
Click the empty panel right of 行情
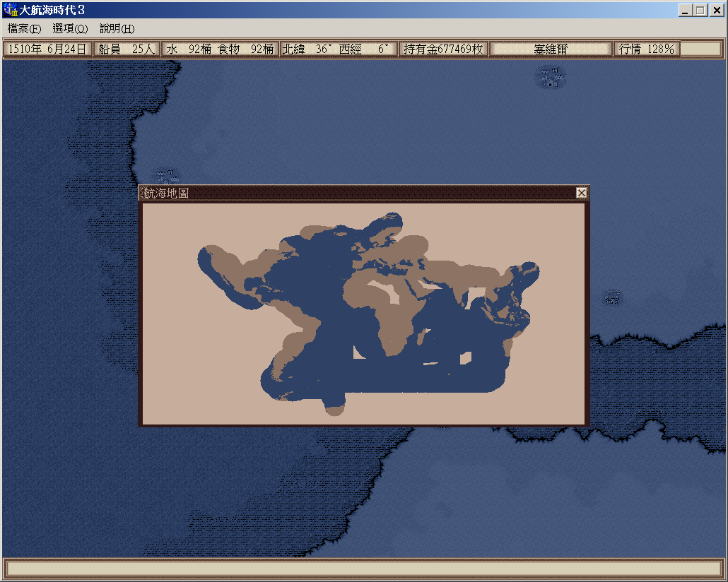pyautogui.click(x=700, y=49)
